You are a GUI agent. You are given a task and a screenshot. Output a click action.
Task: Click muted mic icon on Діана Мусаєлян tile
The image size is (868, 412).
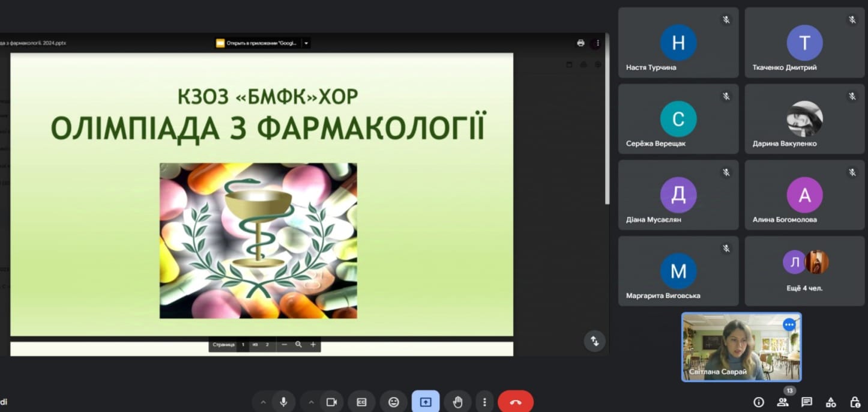click(726, 172)
